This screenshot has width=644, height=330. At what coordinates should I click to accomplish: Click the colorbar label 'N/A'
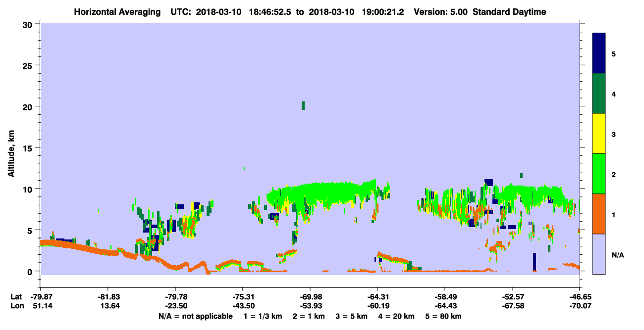click(618, 255)
